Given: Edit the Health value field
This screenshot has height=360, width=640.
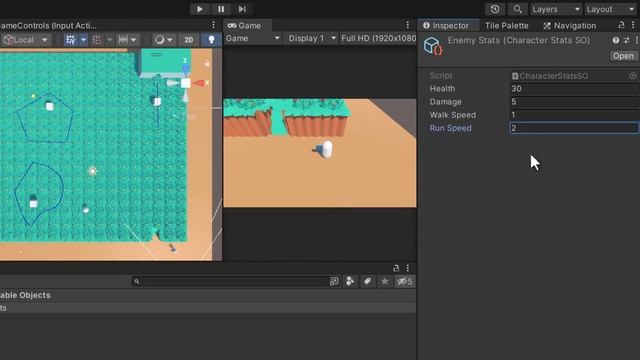Looking at the screenshot, I should (574, 89).
